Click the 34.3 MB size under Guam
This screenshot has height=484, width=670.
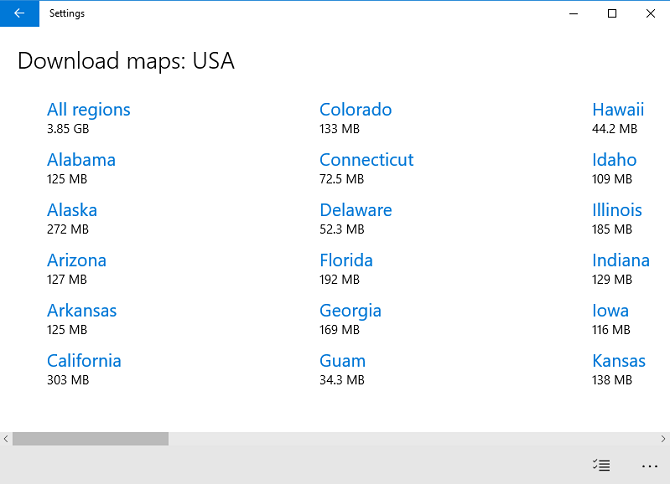click(342, 380)
